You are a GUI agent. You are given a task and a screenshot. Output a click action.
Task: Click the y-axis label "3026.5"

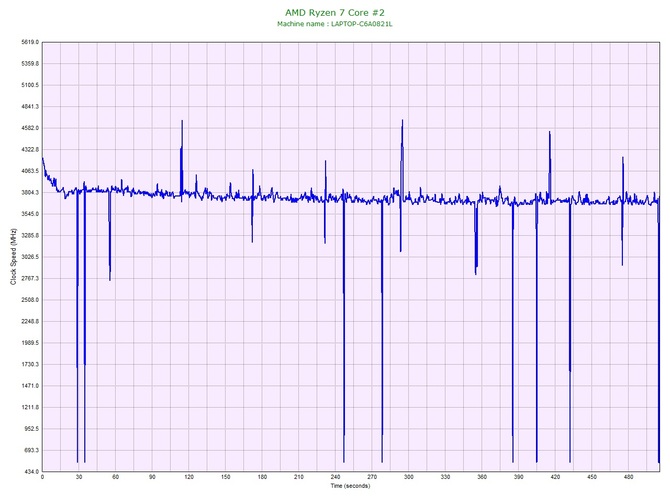[30, 257]
